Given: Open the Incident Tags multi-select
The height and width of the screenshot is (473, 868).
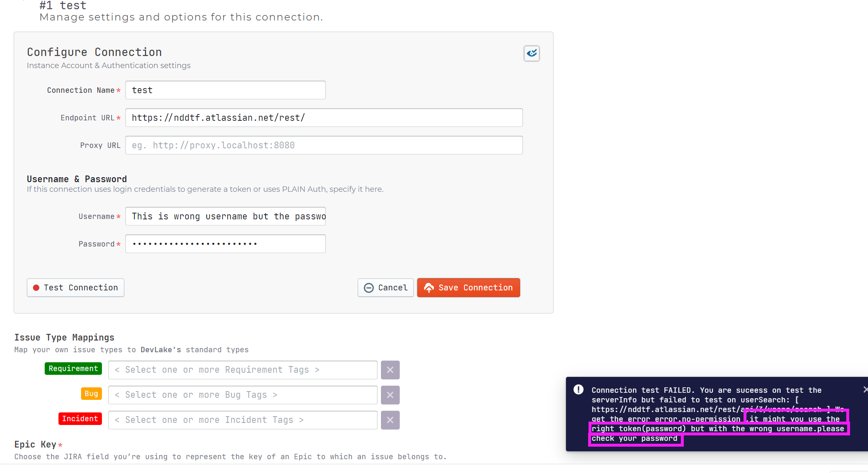Looking at the screenshot, I should (x=242, y=420).
